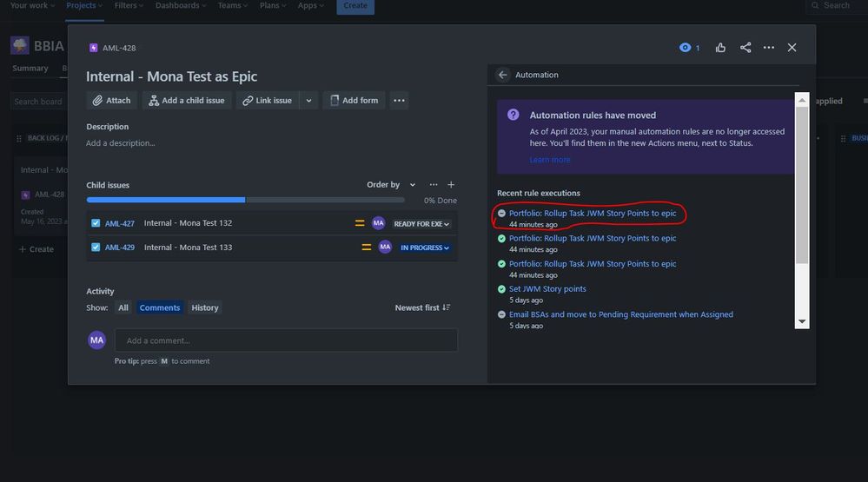Click priority icon on AML-427 row
Screen dimensions: 868x482
pos(360,223)
